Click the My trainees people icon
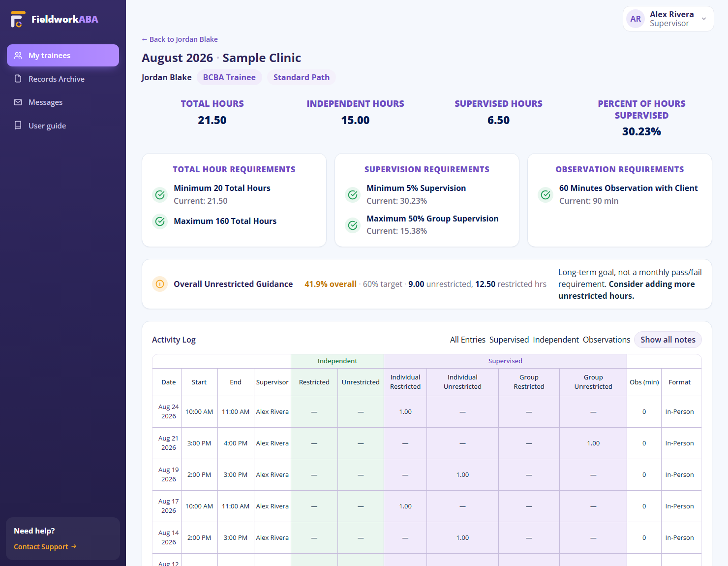This screenshot has width=728, height=566. [x=18, y=56]
